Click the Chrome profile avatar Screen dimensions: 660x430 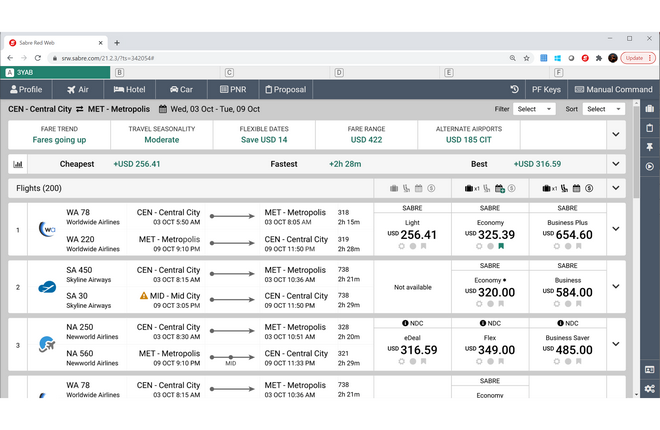[x=613, y=58]
